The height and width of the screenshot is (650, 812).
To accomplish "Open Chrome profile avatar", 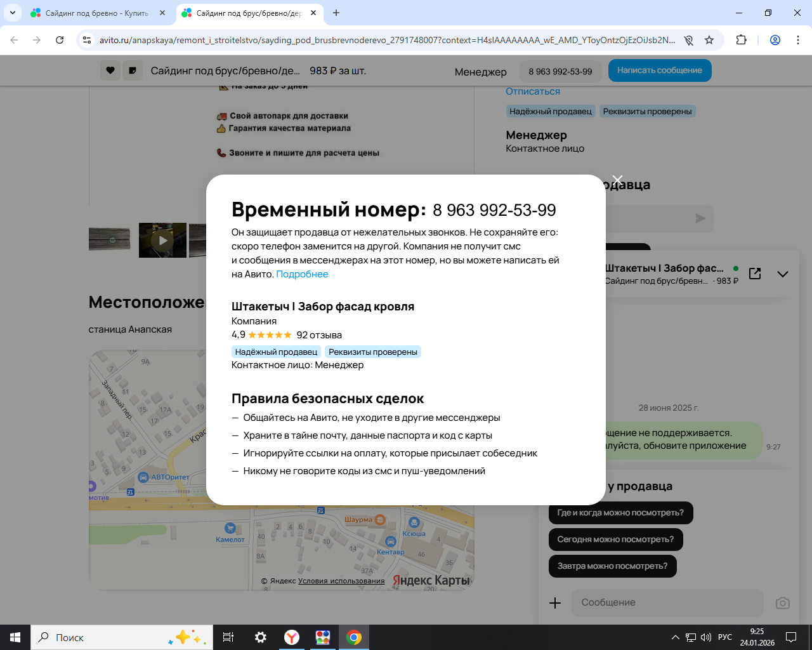I will (x=775, y=40).
